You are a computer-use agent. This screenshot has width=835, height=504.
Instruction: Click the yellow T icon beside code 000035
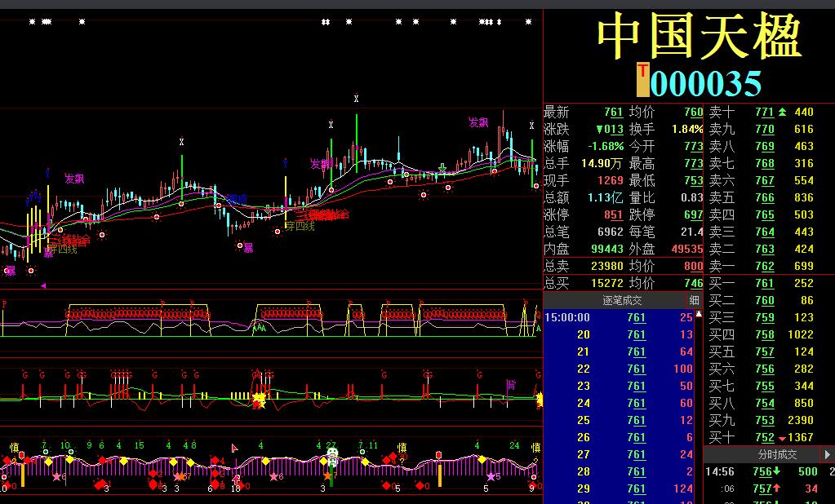pyautogui.click(x=642, y=81)
